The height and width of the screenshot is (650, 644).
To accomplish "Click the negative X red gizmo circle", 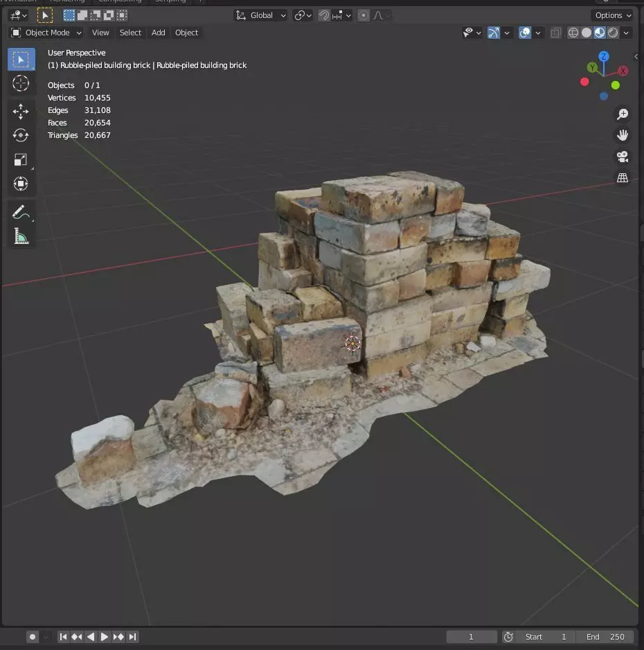I will (584, 82).
